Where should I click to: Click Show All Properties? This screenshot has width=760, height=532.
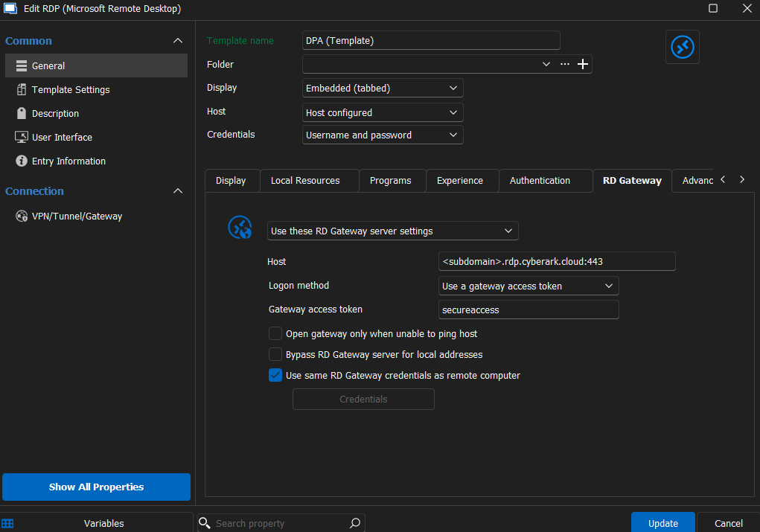point(96,487)
